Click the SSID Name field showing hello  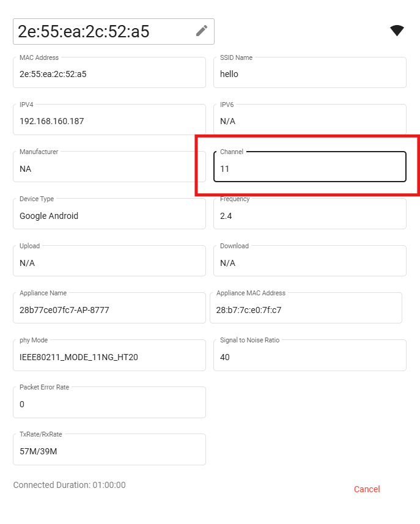point(310,73)
